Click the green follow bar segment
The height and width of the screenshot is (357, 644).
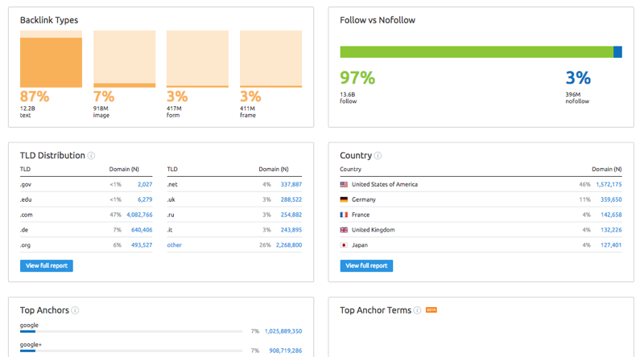click(x=477, y=52)
